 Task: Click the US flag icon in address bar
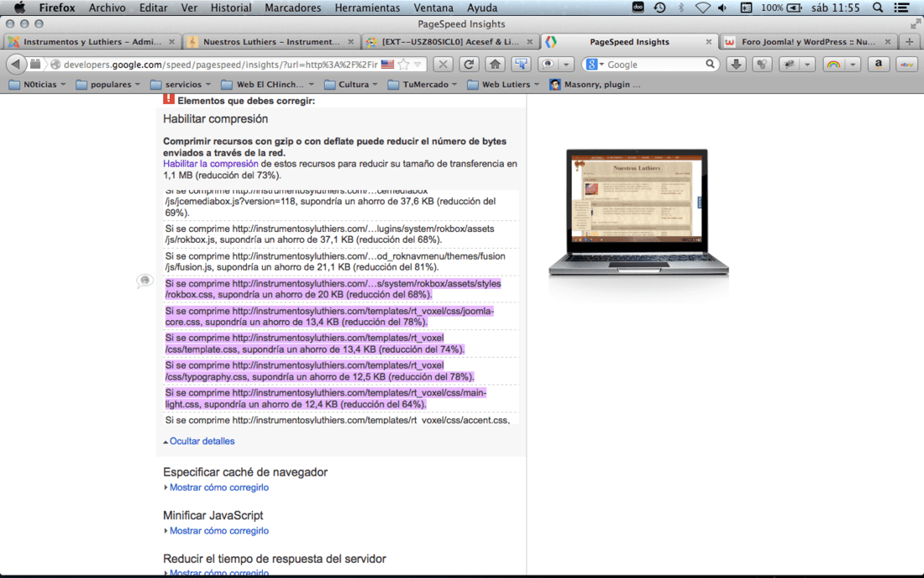(387, 64)
